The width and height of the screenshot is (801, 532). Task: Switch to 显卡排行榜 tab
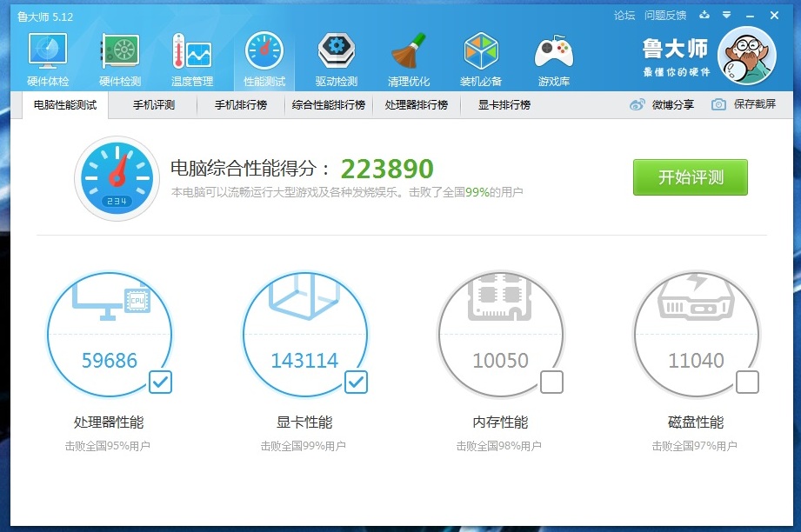[504, 105]
